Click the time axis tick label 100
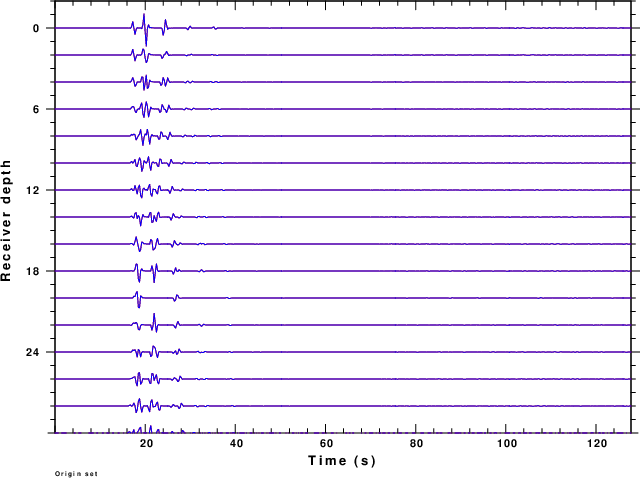 [x=507, y=444]
